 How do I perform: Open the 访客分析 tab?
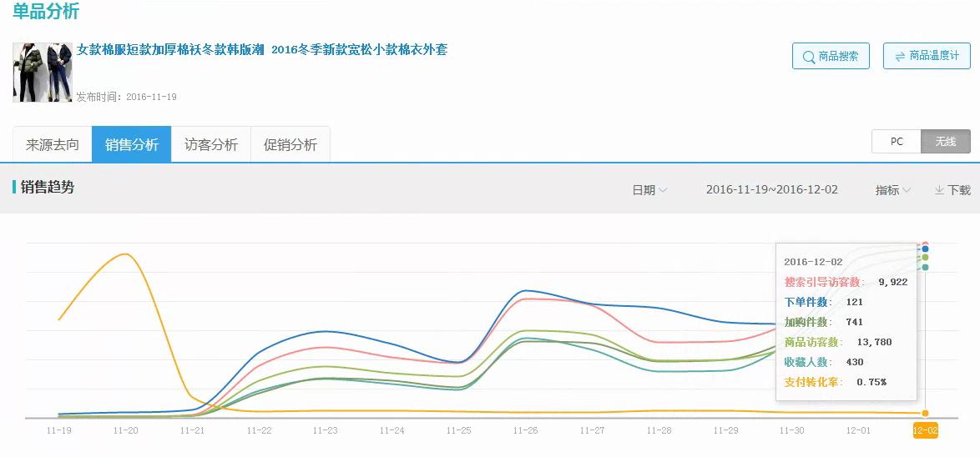(211, 145)
